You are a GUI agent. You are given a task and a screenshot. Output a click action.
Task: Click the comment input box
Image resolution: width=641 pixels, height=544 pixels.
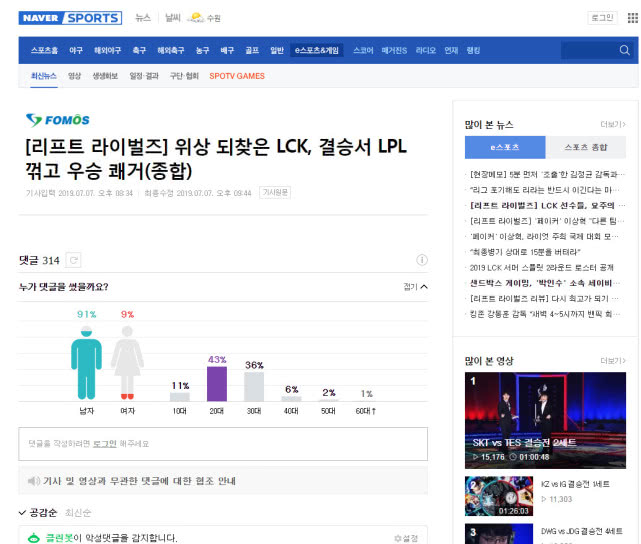click(x=223, y=444)
